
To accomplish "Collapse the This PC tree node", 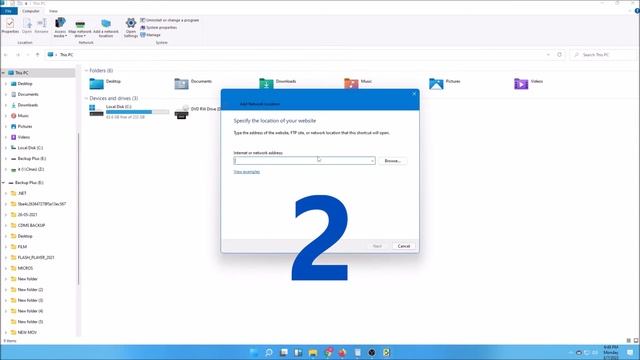I will 4,73.
